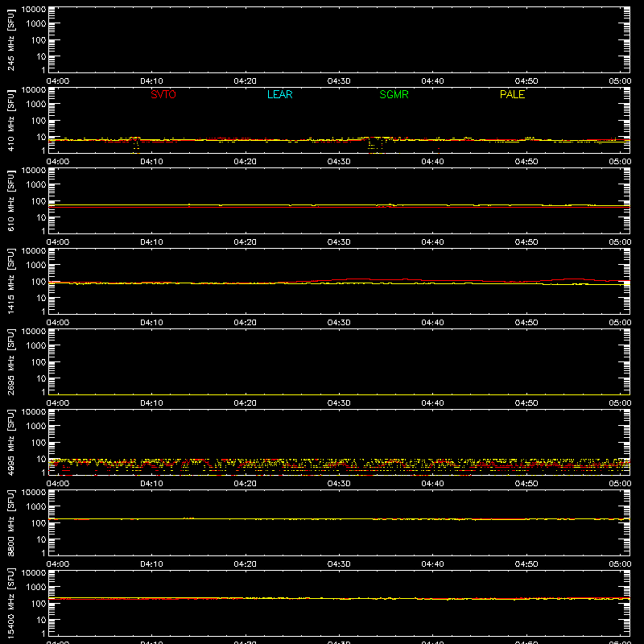This screenshot has height=644, width=644.
Task: Click 04:00 time label under 610 MHz panel
Action: tap(58, 242)
